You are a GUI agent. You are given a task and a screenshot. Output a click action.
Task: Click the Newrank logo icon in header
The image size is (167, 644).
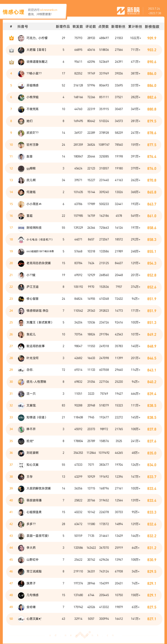coord(121,11)
